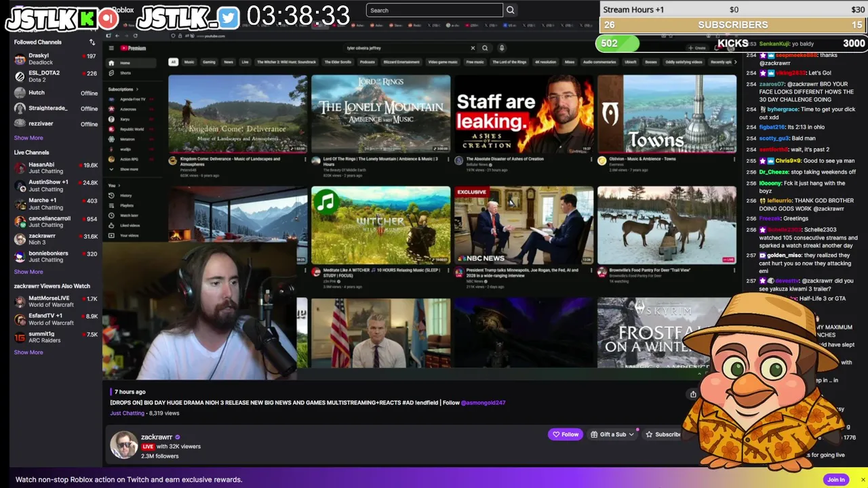Screen dimensions: 868x488
Task: Select the Live filter chip
Action: [x=245, y=62]
